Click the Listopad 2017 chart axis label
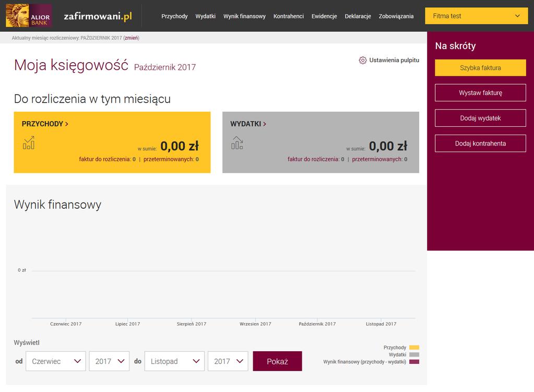The height and width of the screenshot is (392, 534). click(381, 324)
